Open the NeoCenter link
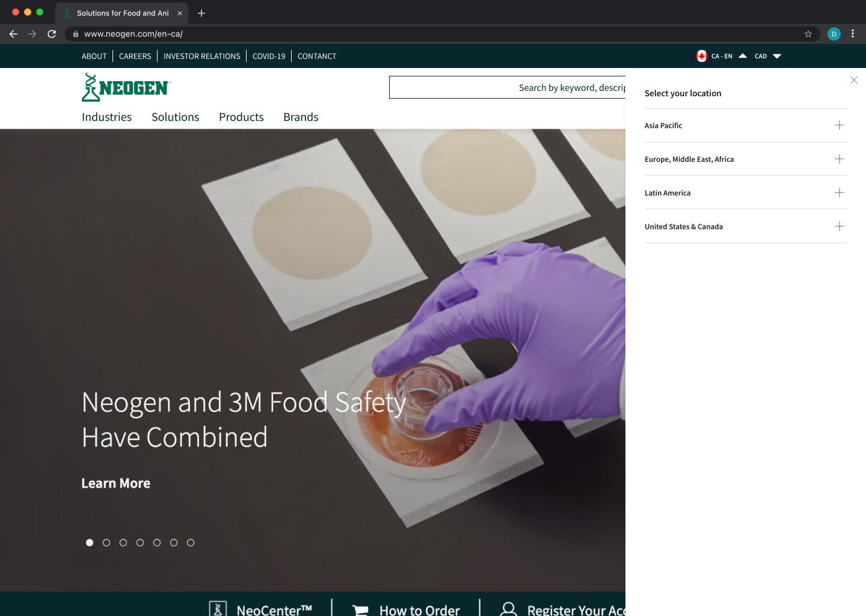866x616 pixels. (x=274, y=610)
